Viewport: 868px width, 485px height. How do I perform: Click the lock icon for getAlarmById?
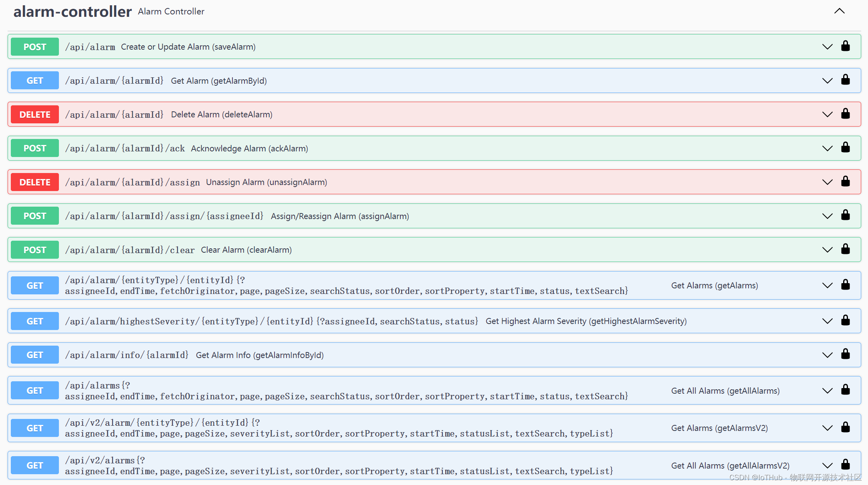[x=846, y=80]
